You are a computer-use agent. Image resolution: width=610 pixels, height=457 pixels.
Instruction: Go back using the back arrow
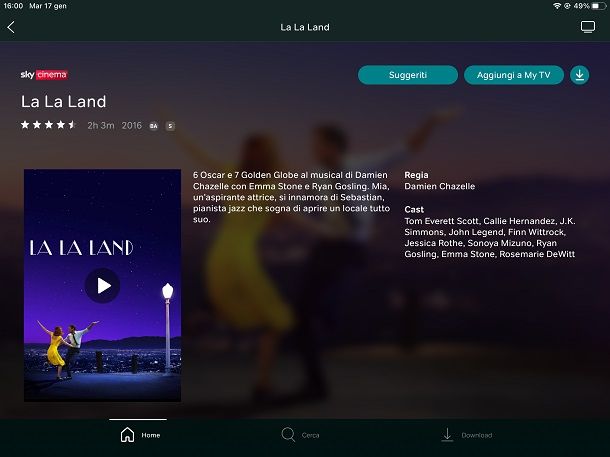[11, 27]
